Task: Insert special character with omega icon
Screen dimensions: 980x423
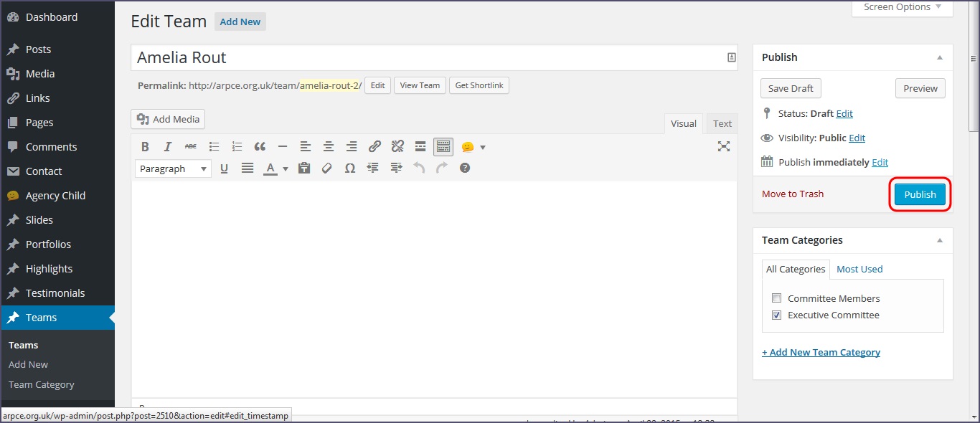Action: point(350,168)
